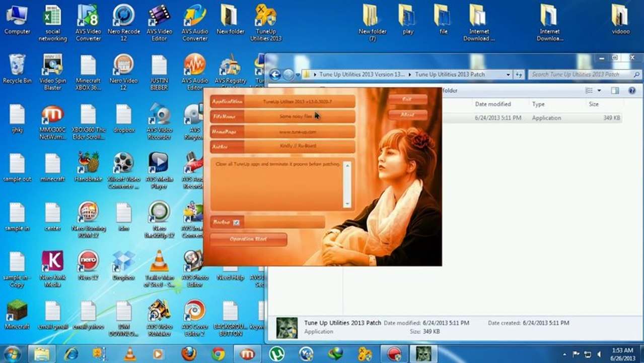This screenshot has width=644, height=363.
Task: Open uTorrent from the taskbar
Action: pos(277,354)
